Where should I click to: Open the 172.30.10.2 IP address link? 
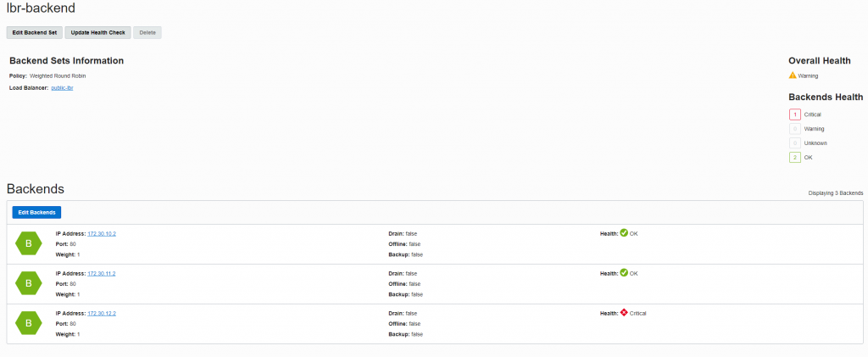click(101, 233)
